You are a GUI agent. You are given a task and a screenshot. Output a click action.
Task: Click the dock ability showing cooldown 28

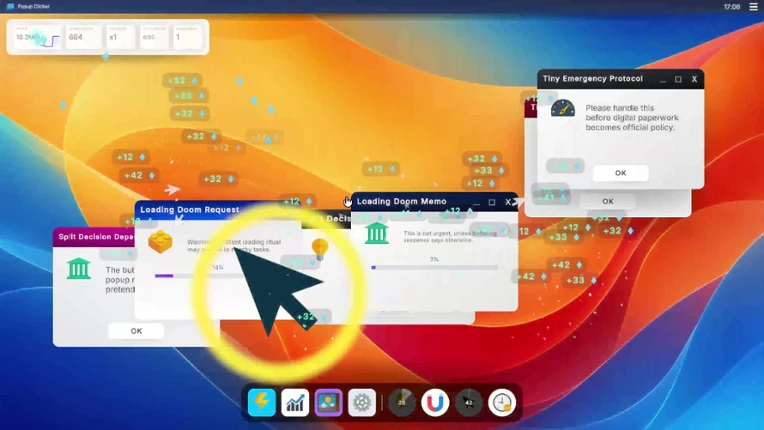(402, 402)
